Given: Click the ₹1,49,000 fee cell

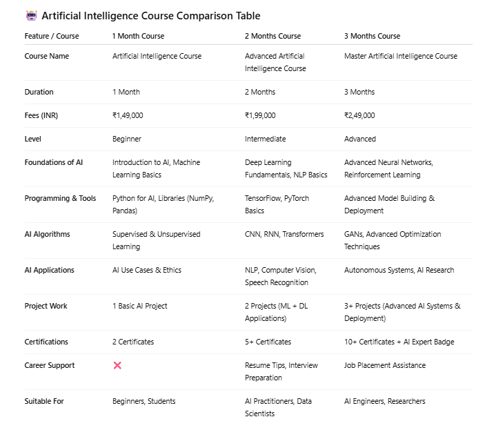Looking at the screenshot, I should pyautogui.click(x=128, y=115).
